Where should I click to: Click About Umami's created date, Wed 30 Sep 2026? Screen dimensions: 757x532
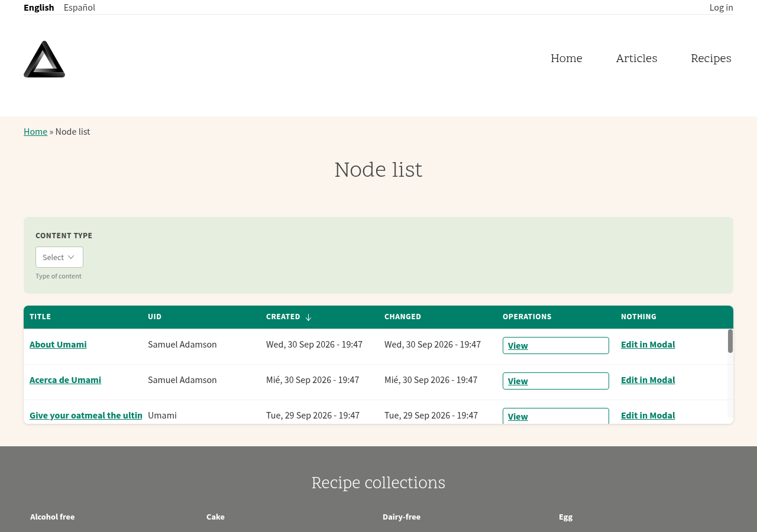[x=314, y=345]
